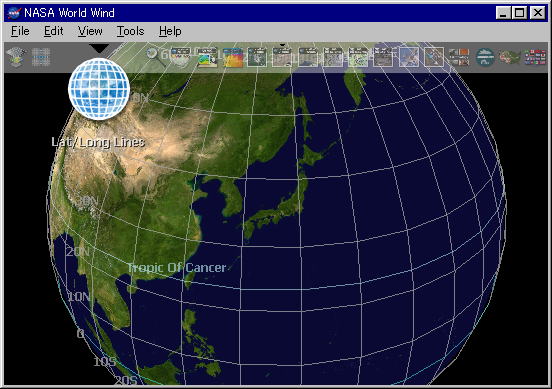Open the Layer Manager stacked-layers icon
Viewport: 552px width, 389px height.
point(16,57)
